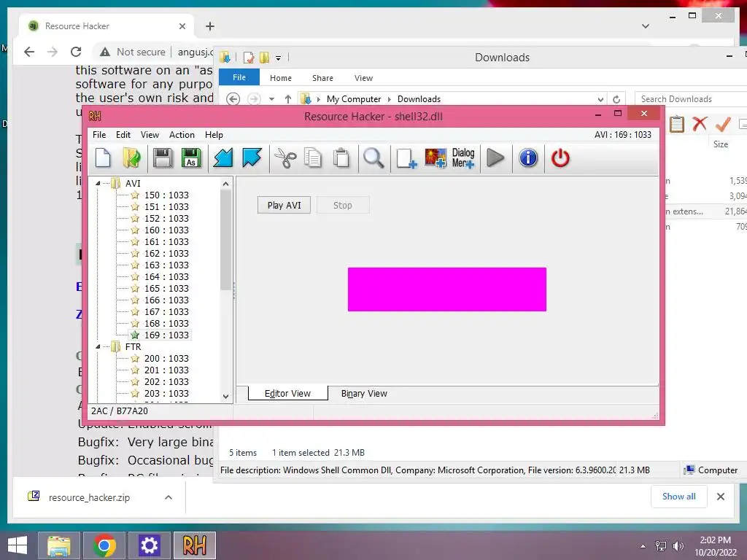Select tree item 150 : 1033

tap(166, 195)
